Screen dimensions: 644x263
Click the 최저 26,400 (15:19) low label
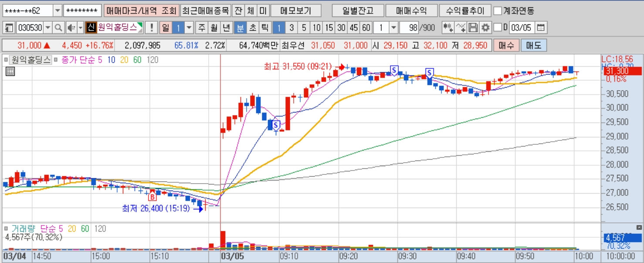pos(156,208)
